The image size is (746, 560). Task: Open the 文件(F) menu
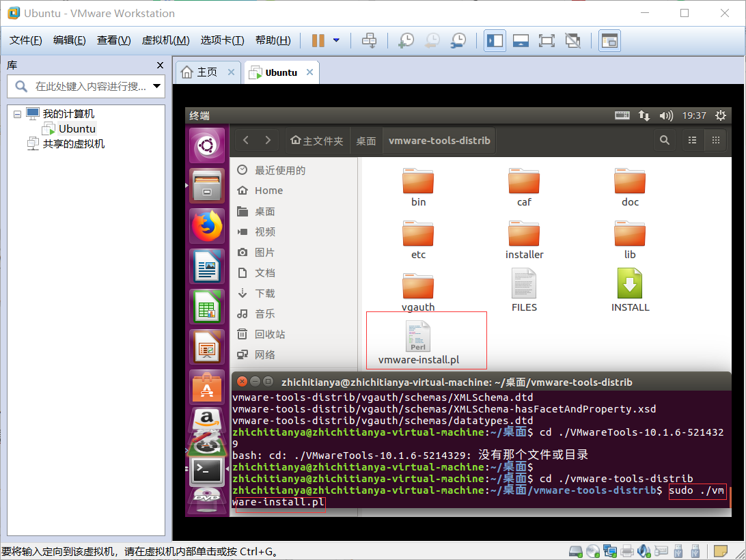click(26, 40)
